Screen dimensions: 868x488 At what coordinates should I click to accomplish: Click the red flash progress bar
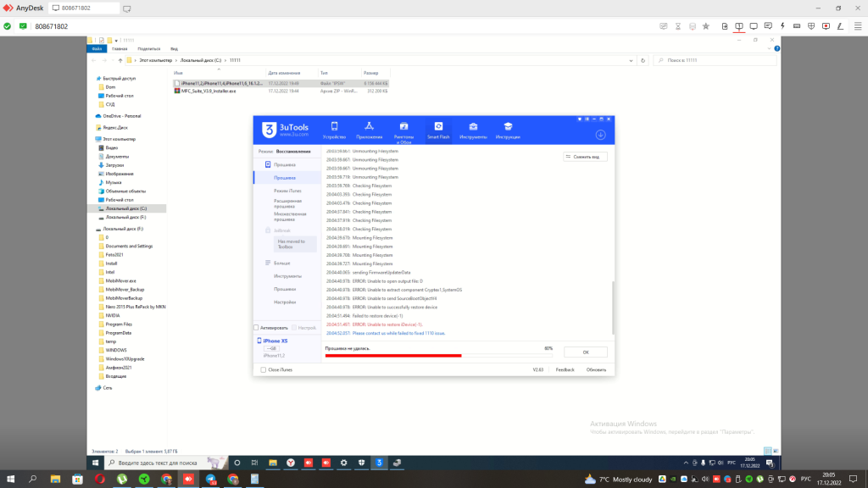click(393, 356)
